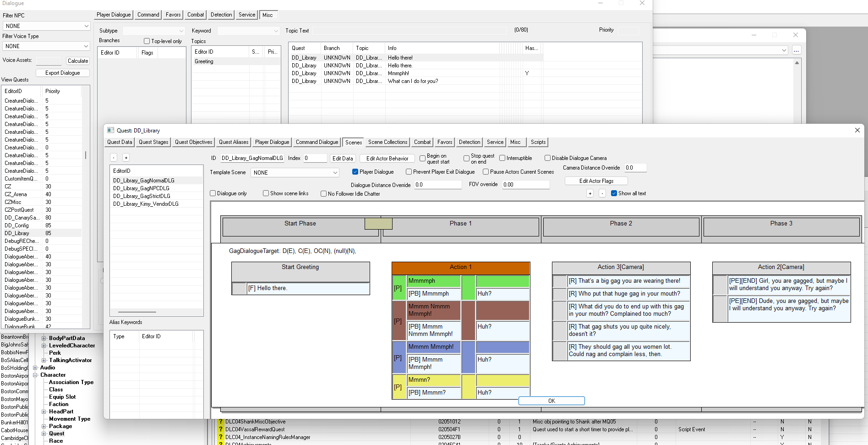Switch to the Quest Stages tab
868x445 pixels.
(x=153, y=142)
